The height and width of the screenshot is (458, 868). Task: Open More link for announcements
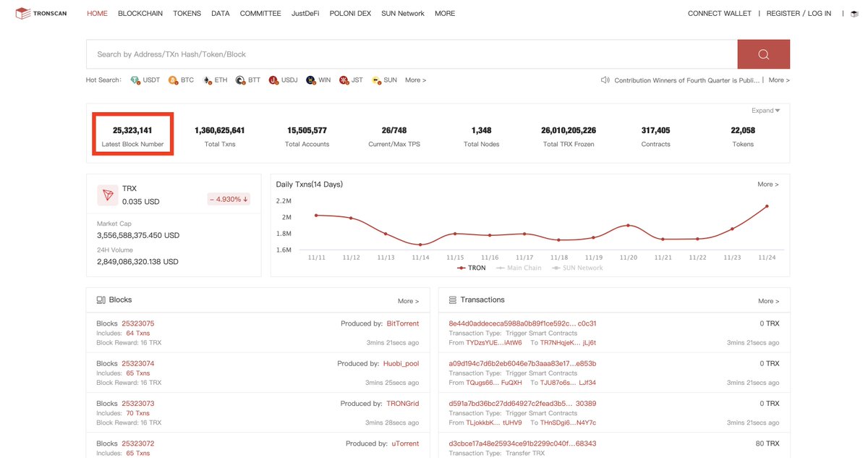pos(779,80)
